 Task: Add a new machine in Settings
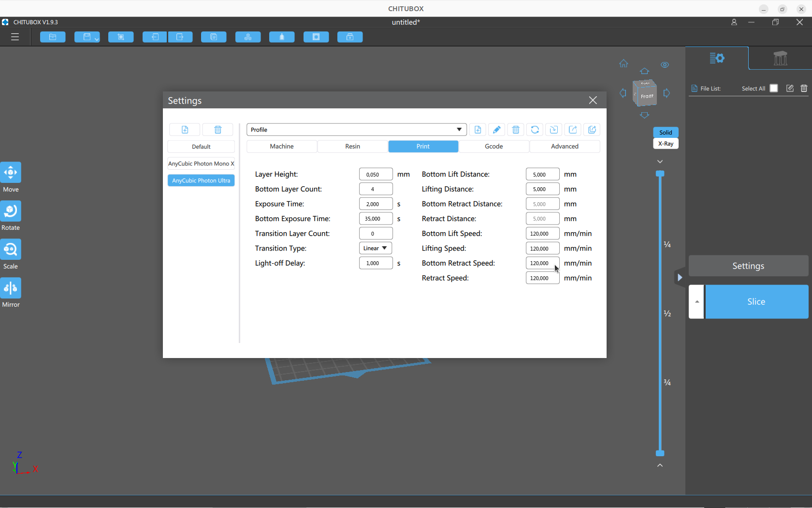point(185,130)
